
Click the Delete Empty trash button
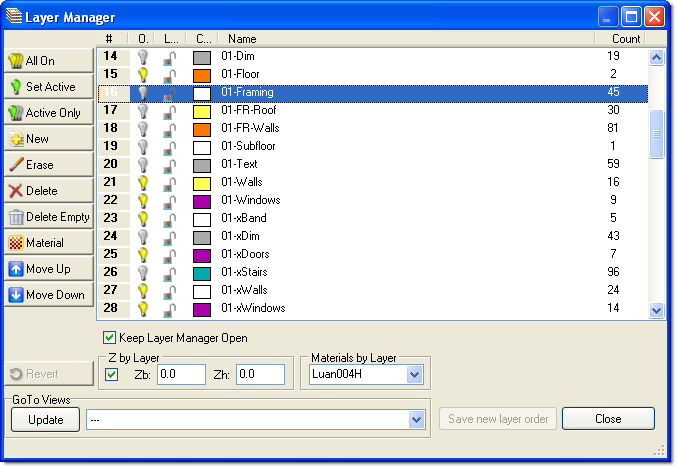[x=48, y=217]
